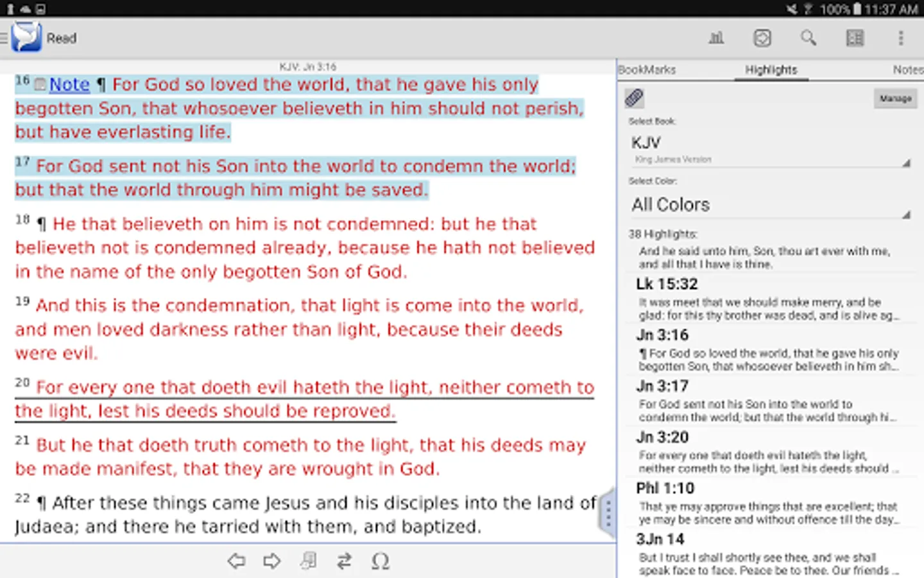Tap the 11:37 AM clock
The width and height of the screenshot is (924, 578).
891,9
